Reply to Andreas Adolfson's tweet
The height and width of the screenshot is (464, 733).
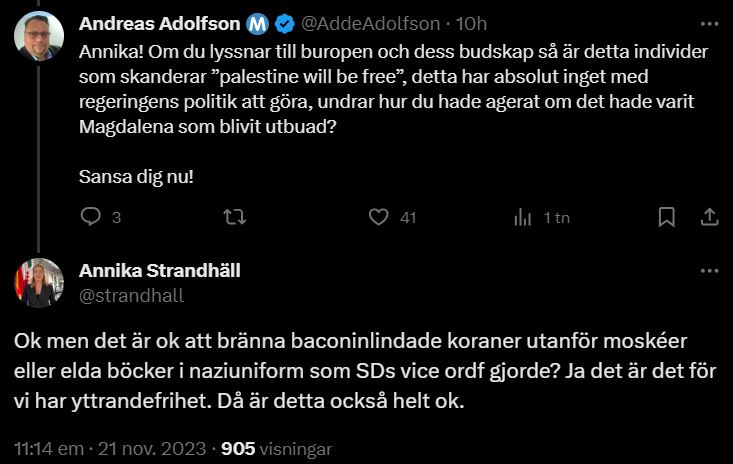91,217
